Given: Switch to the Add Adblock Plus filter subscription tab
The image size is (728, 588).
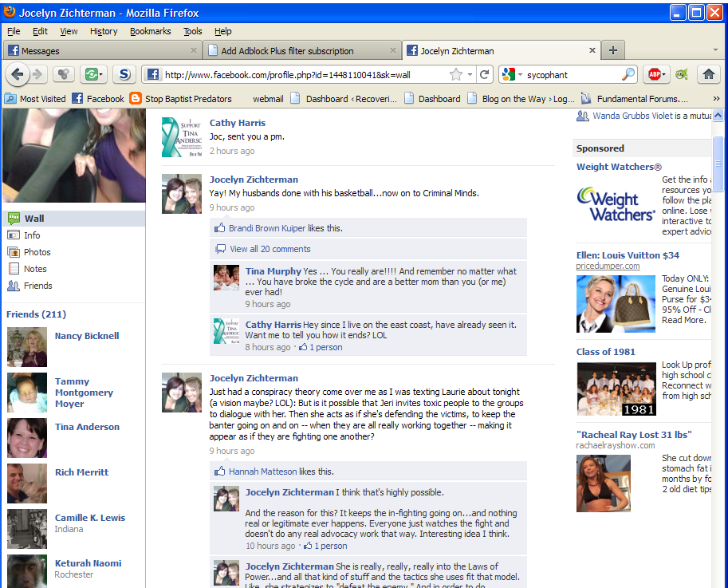Looking at the screenshot, I should pyautogui.click(x=302, y=50).
